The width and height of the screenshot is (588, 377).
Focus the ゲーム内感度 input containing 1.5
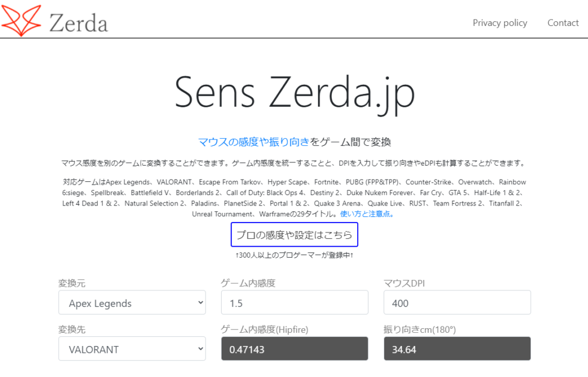[294, 303]
